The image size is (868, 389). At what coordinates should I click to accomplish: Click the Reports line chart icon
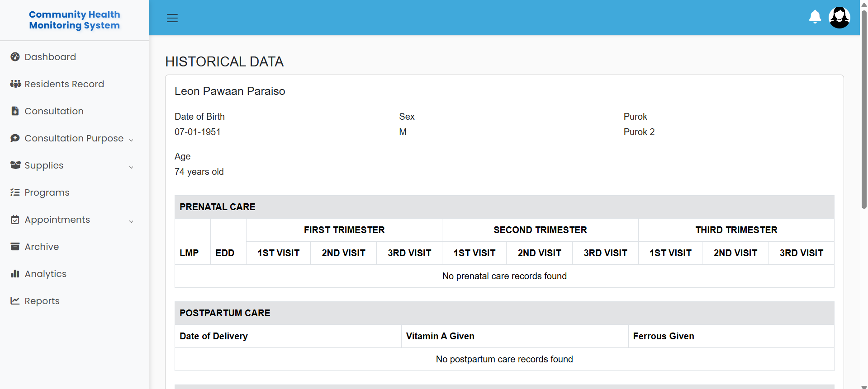click(15, 301)
